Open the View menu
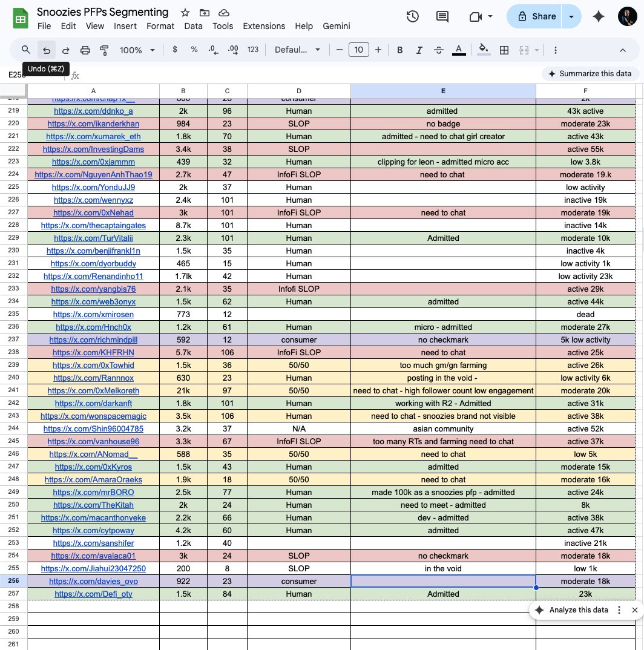Screen dimensions: 644x650 (95, 26)
